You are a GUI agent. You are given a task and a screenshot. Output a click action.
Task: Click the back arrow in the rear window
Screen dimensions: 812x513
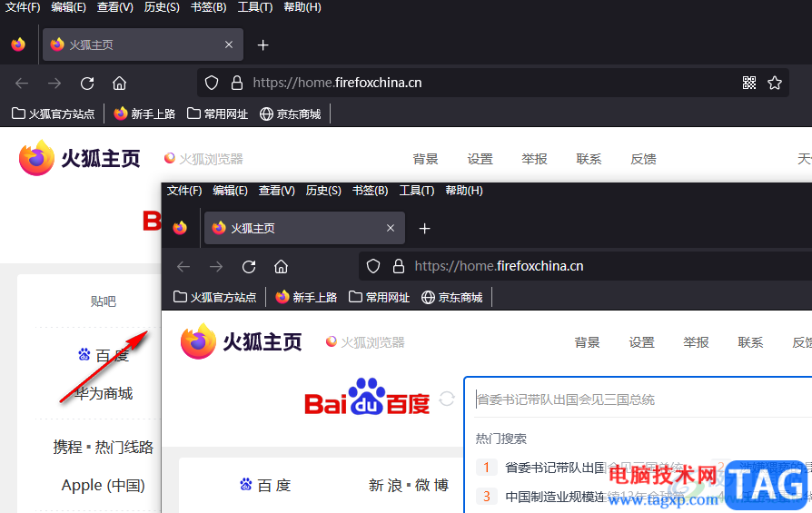(22, 83)
